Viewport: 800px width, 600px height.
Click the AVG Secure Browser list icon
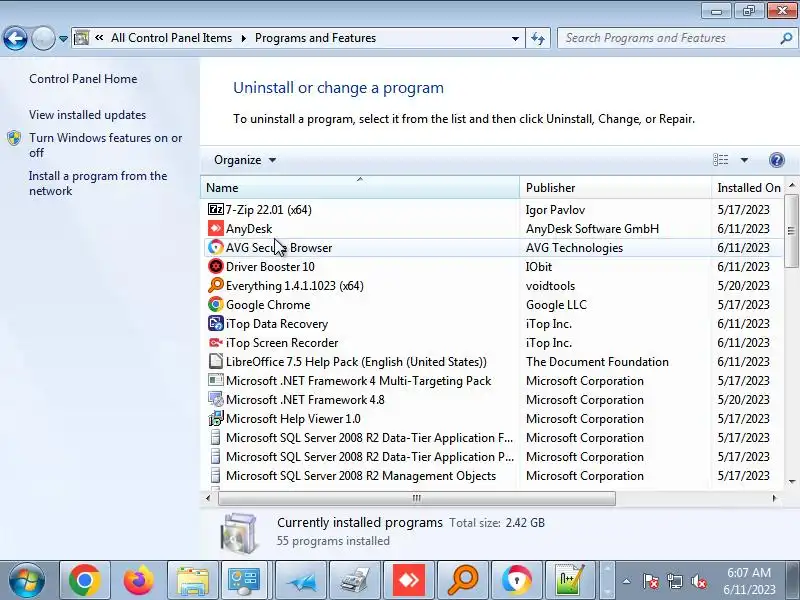(x=216, y=247)
